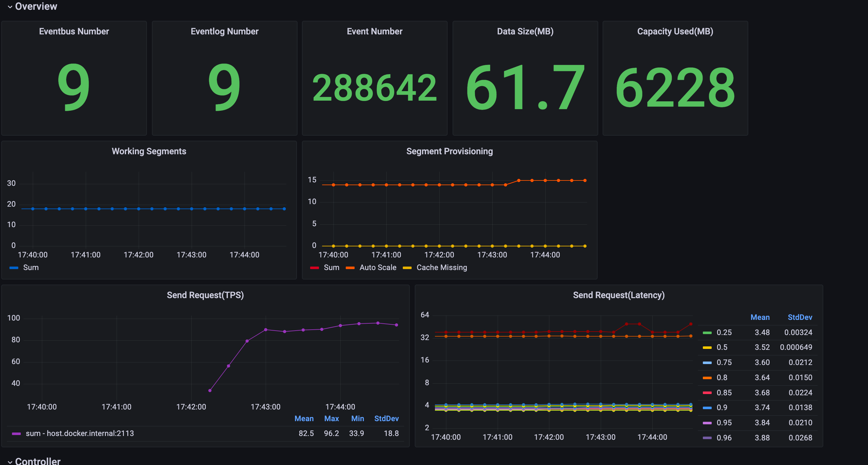Click 17:42:00 tick label in Working Segments

click(138, 255)
